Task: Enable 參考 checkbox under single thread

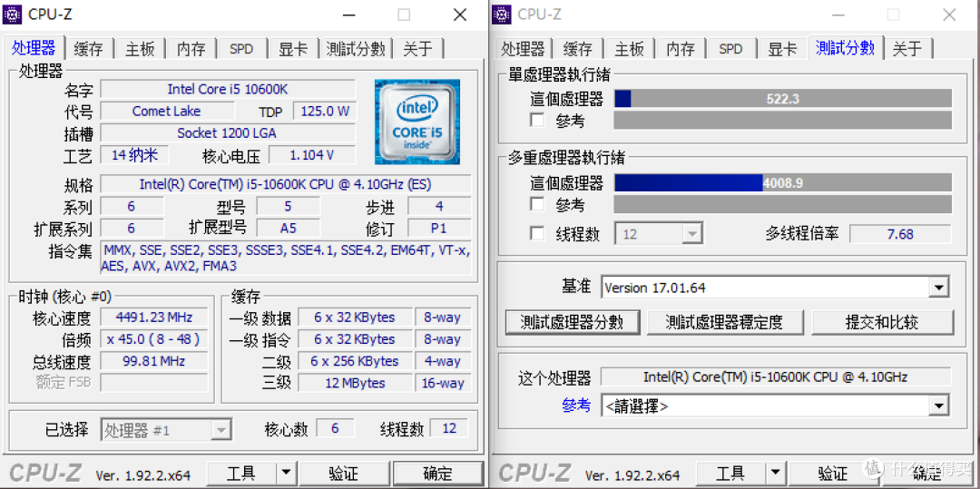Action: [x=537, y=120]
